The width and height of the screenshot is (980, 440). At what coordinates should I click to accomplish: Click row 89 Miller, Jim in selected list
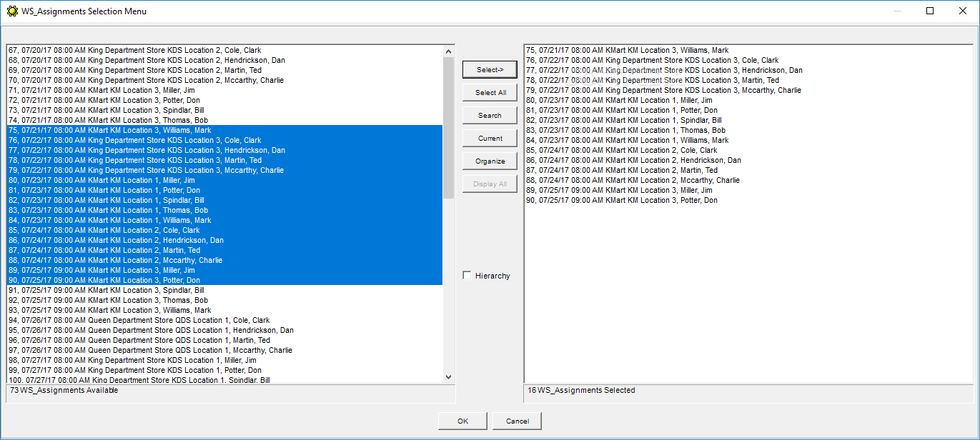748,190
